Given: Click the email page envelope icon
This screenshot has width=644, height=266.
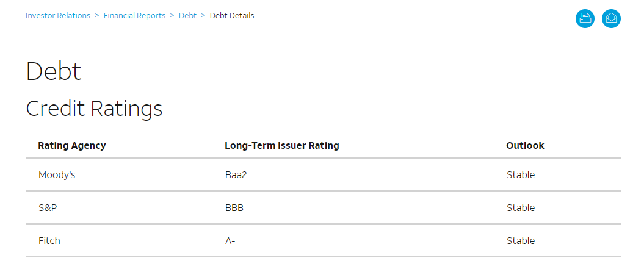Looking at the screenshot, I should [611, 18].
